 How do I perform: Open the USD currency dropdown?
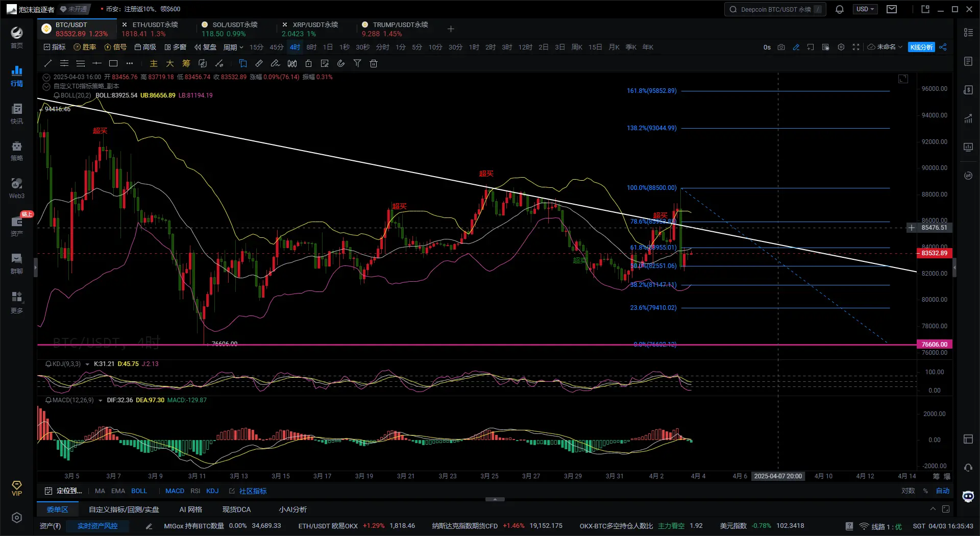click(x=865, y=9)
